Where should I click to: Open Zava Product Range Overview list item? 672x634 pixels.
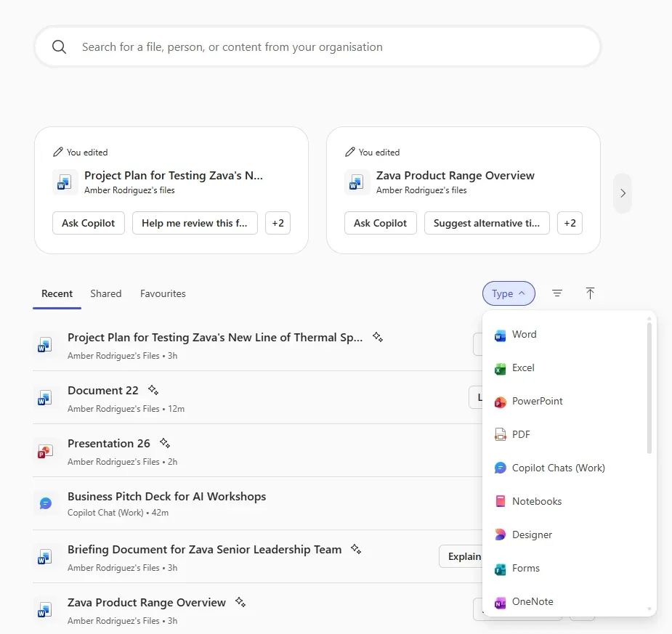(147, 603)
